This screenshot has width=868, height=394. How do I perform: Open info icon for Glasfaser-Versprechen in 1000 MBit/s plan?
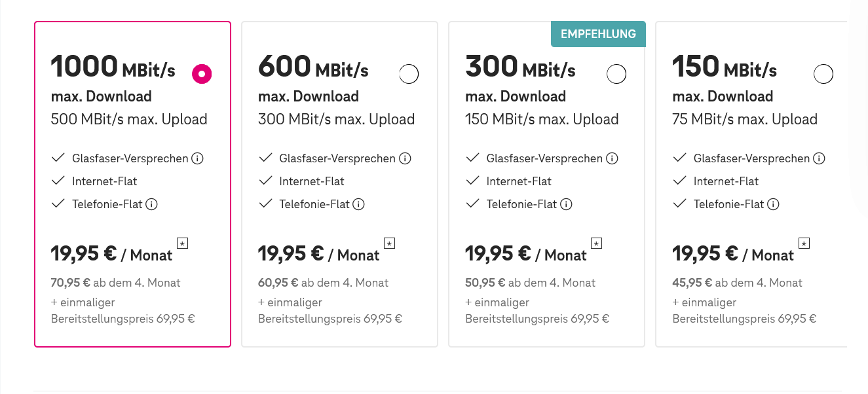pyautogui.click(x=198, y=158)
